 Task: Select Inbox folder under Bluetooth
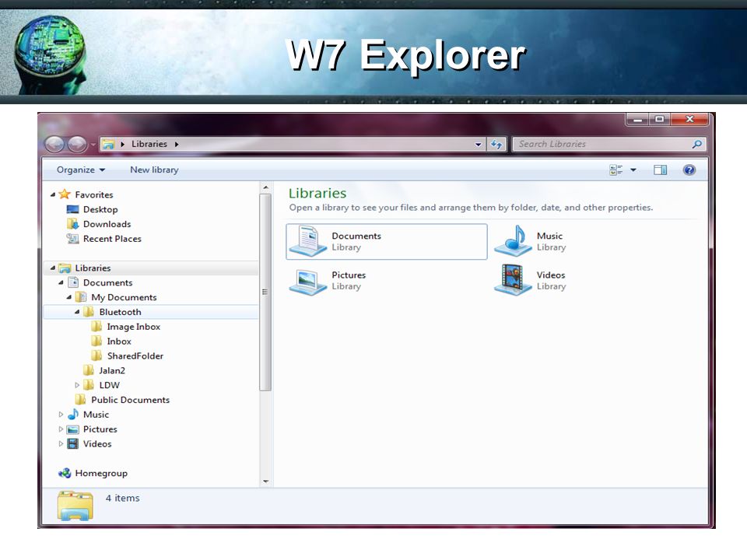tap(119, 341)
